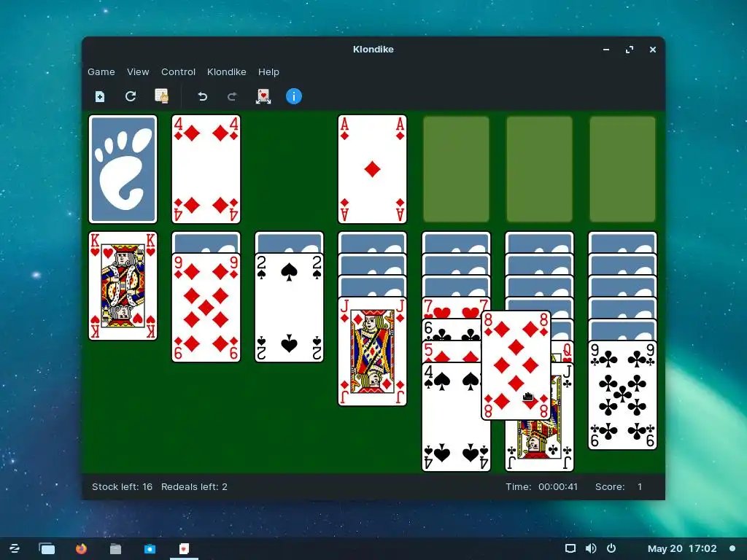This screenshot has height=560, width=747.
Task: Click the 8 of diamonds card
Action: 516,366
